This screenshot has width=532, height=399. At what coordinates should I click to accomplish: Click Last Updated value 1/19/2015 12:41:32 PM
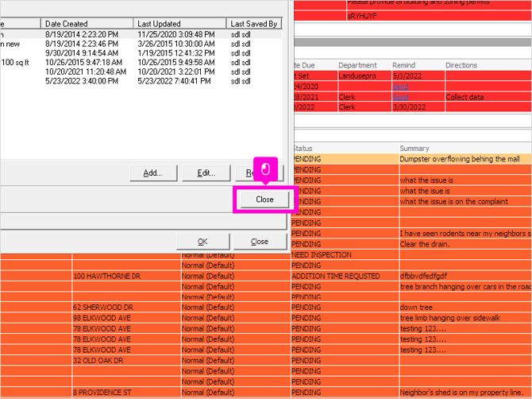[176, 53]
